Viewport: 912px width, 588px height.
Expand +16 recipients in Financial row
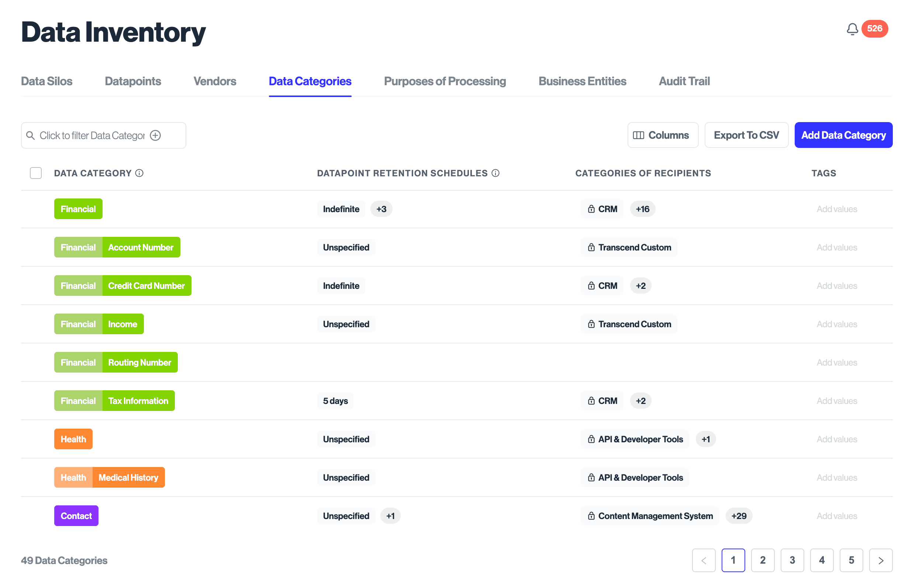[x=642, y=209]
